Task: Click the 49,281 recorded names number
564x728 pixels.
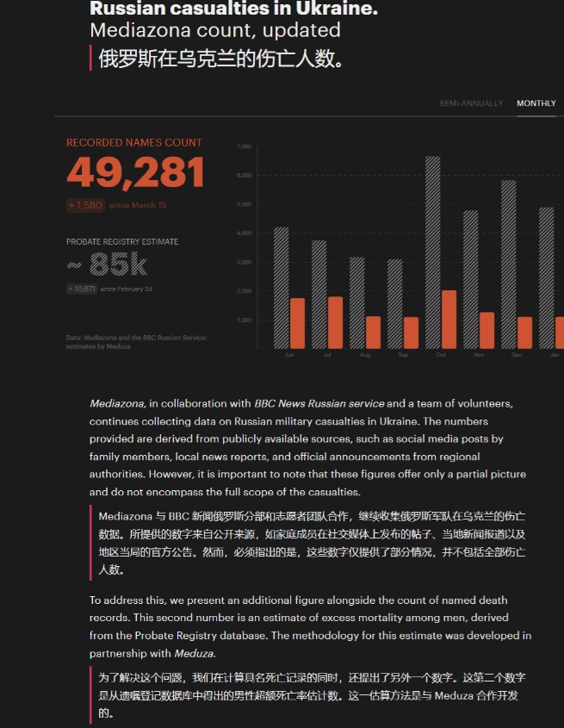Action: pos(135,172)
